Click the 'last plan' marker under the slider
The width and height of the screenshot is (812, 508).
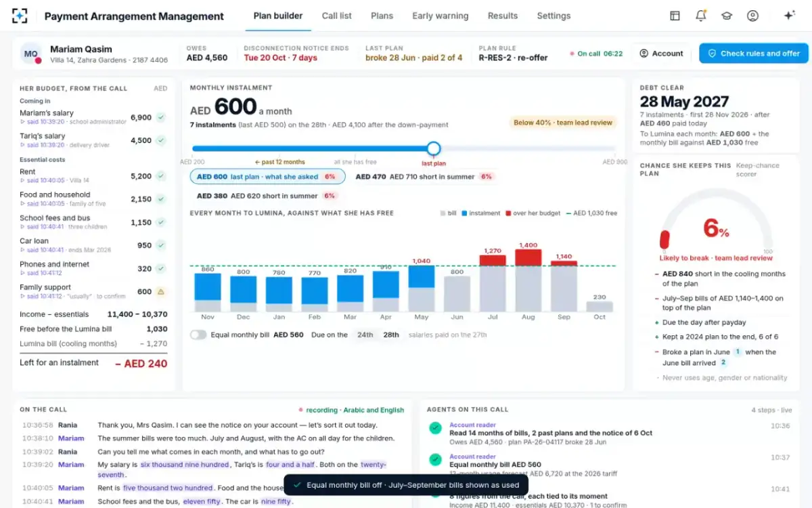point(433,163)
